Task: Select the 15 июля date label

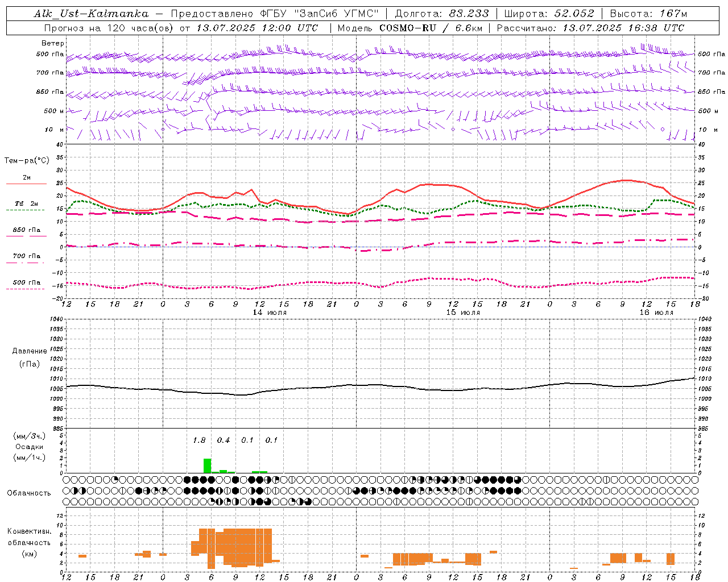Action: click(463, 313)
